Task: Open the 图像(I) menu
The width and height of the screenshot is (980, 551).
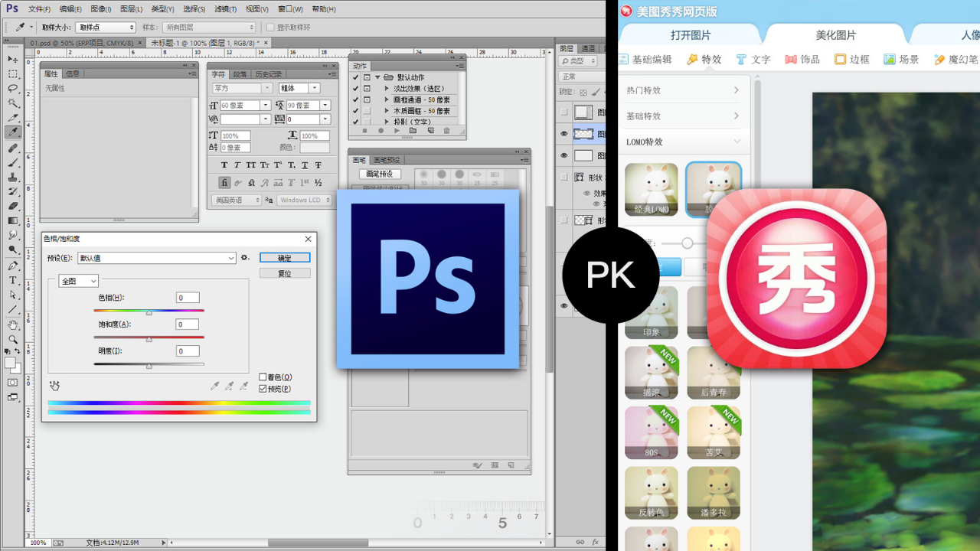Action: tap(101, 9)
